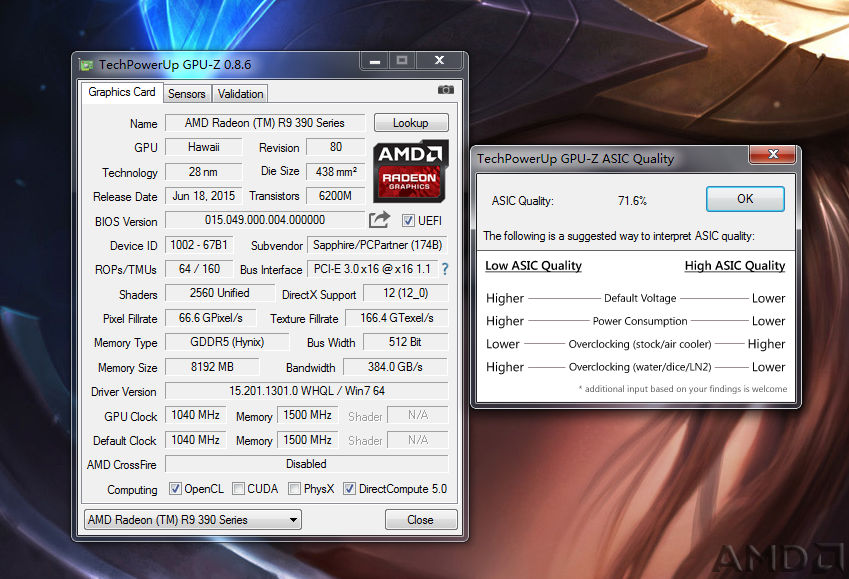Click the Device ID field 1002 - 67B1
This screenshot has height=579, width=849.
(199, 245)
